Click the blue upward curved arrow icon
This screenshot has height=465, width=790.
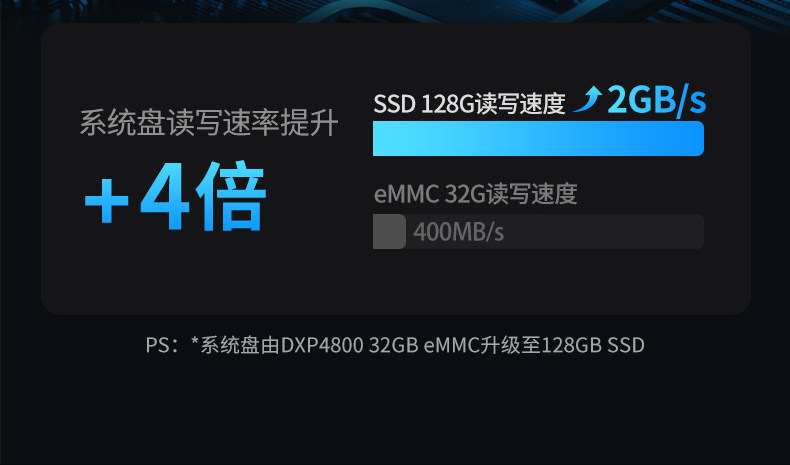[x=587, y=99]
